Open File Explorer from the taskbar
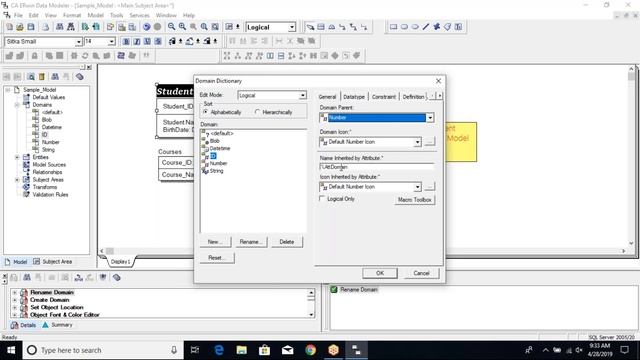 242,350
